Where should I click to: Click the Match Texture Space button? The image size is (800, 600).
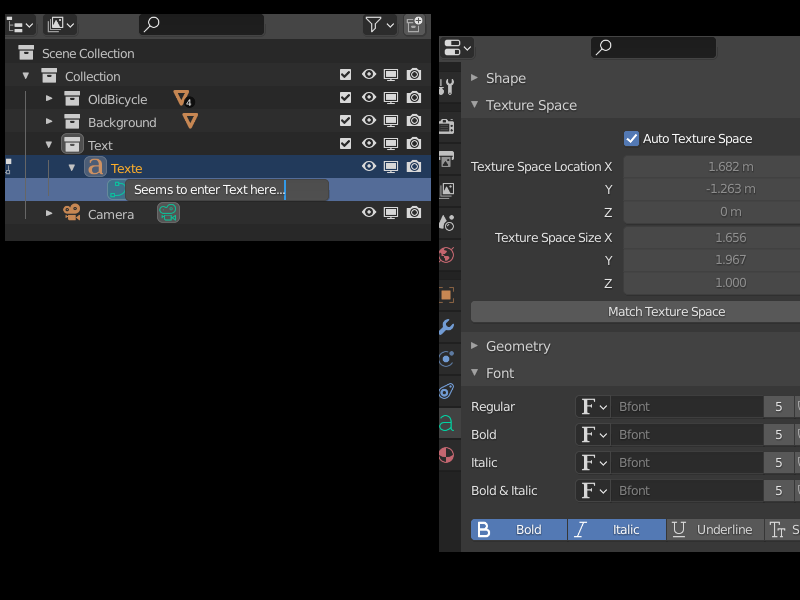coord(635,312)
